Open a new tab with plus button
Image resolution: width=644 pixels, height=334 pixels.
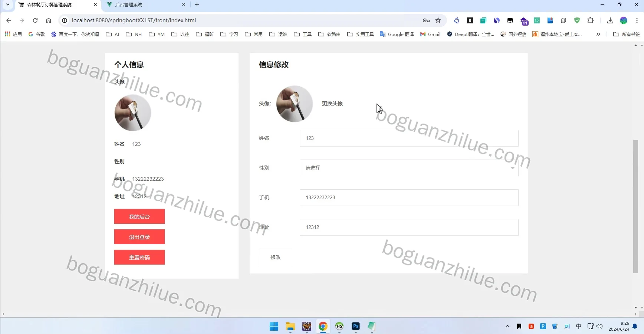click(x=197, y=5)
